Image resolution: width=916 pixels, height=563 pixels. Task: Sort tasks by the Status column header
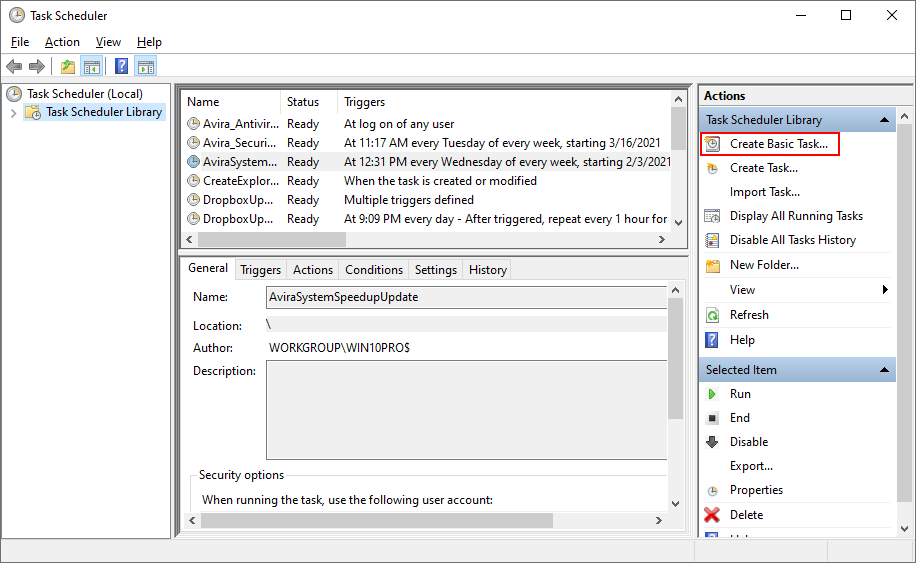(309, 102)
